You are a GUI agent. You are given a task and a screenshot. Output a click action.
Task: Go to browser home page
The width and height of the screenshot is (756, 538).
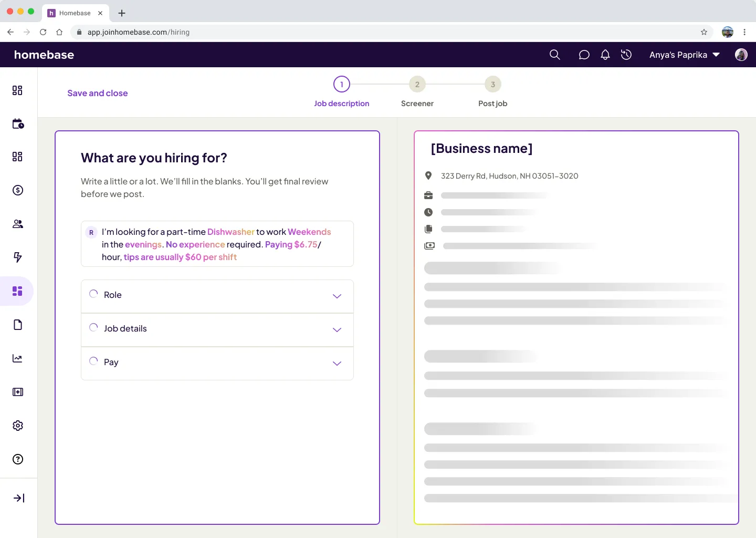[x=59, y=32]
